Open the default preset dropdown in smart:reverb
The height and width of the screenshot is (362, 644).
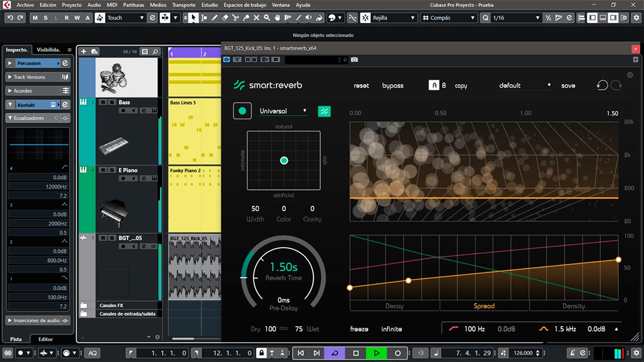pyautogui.click(x=525, y=85)
